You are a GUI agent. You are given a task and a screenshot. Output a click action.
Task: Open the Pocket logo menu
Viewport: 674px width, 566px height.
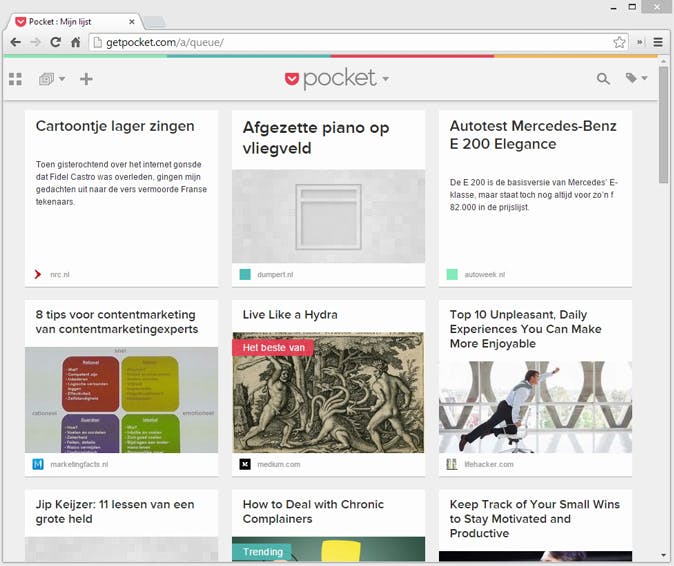[337, 79]
